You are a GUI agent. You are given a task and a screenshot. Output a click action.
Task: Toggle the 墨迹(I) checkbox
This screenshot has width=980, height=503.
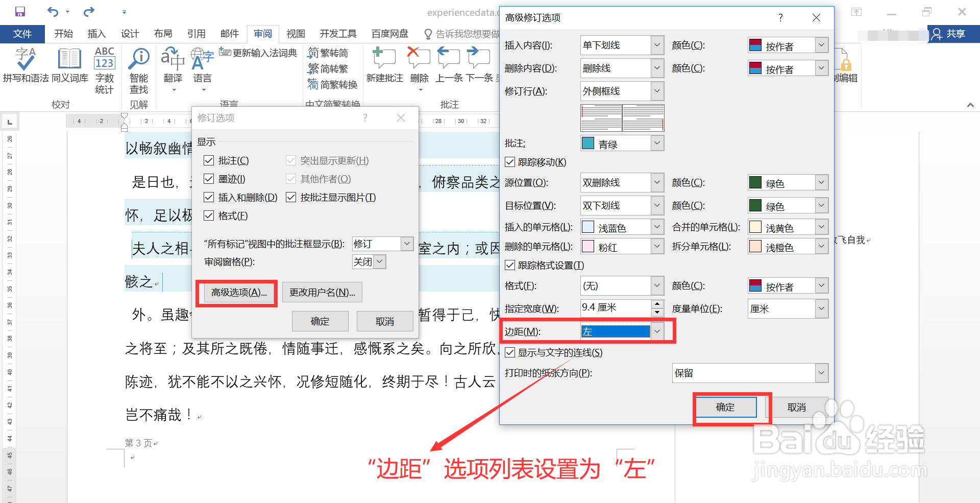209,179
